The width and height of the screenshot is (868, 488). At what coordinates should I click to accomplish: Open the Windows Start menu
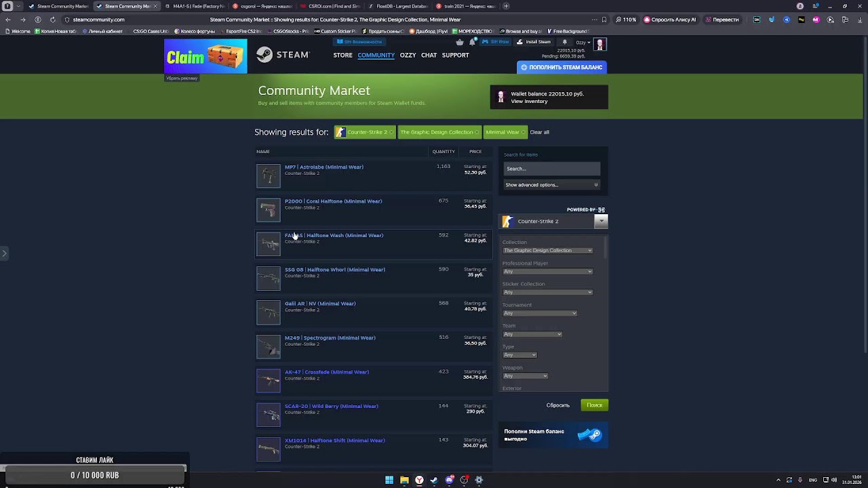[389, 480]
